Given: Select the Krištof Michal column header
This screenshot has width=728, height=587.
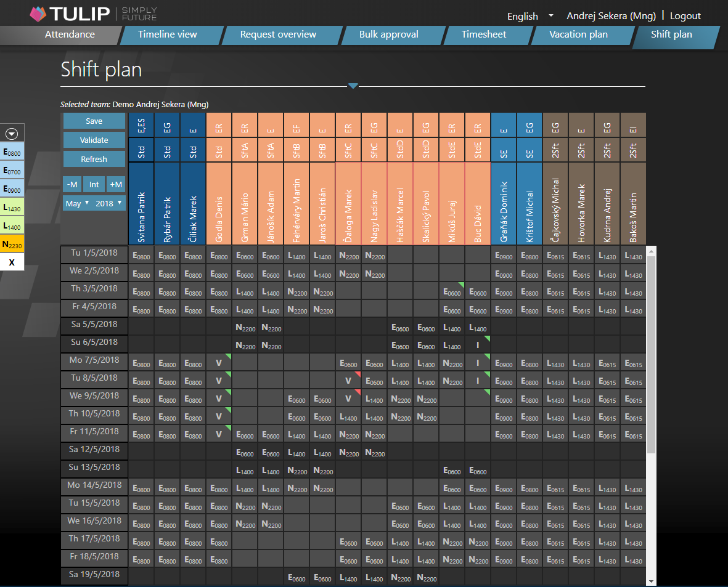Looking at the screenshot, I should (530, 203).
